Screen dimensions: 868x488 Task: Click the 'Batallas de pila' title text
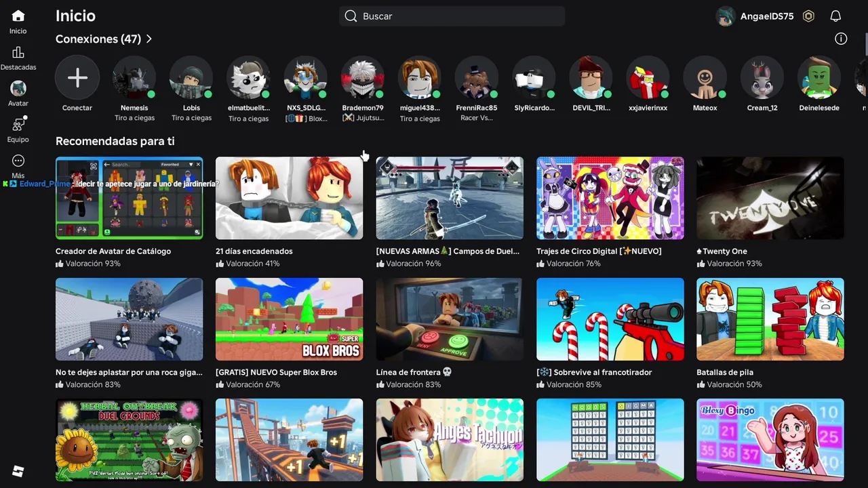pos(725,372)
